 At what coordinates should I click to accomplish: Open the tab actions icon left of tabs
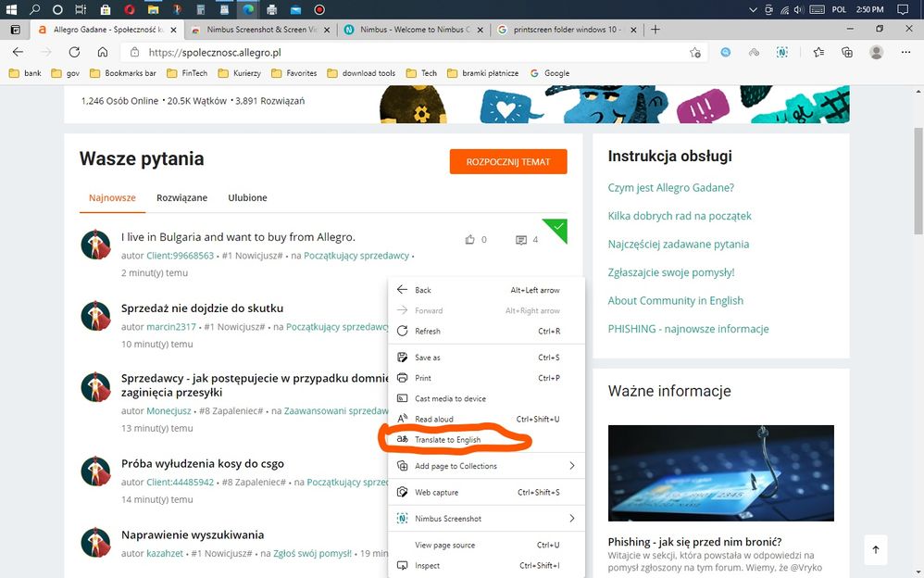16,30
